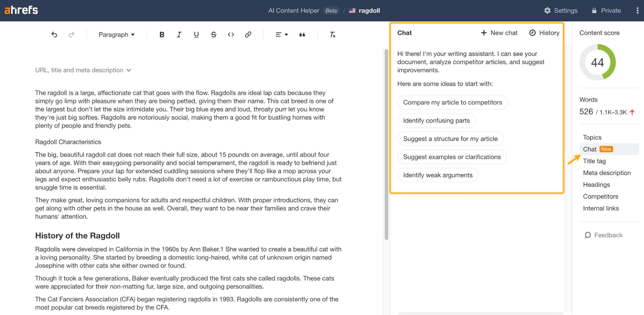Screen dimensions: 644x315
Task: Choose Compare my article to competitors
Action: click(x=452, y=102)
